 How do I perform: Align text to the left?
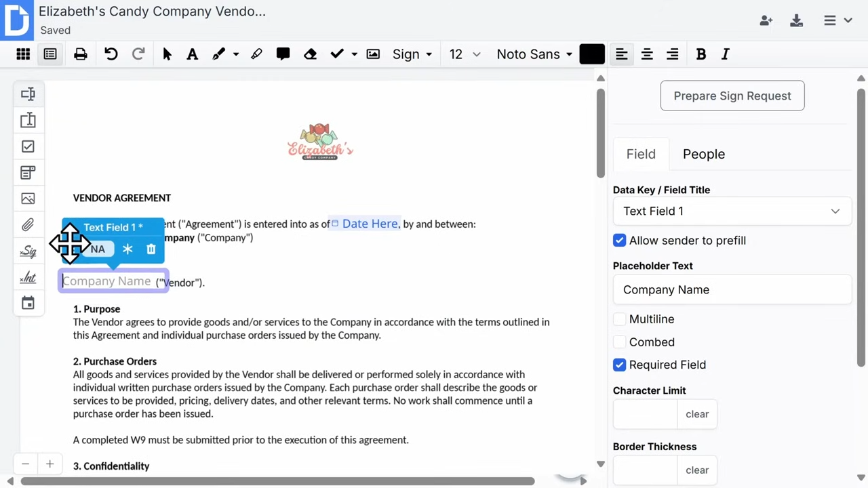coord(621,54)
